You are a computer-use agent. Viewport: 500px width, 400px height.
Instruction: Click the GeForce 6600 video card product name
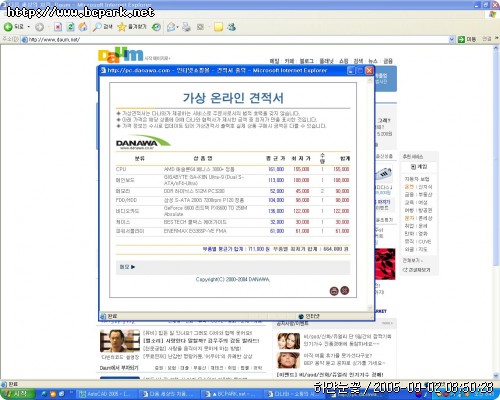coord(205,211)
